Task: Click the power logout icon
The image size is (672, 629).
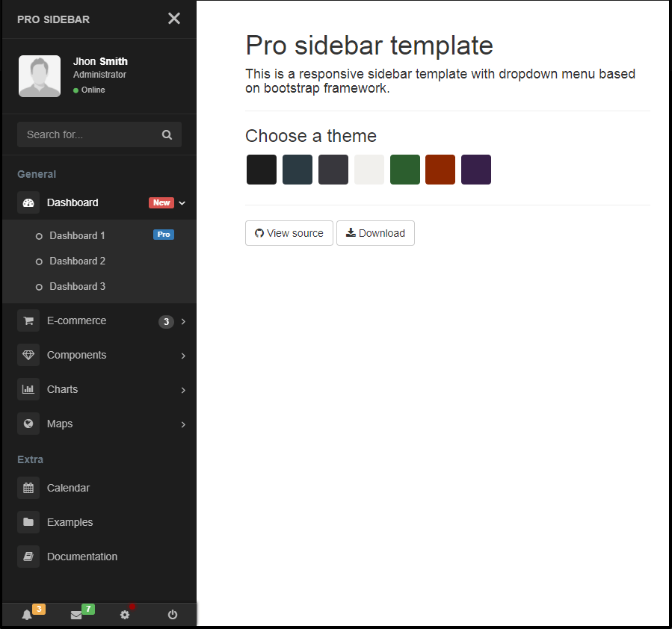Action: click(x=172, y=615)
